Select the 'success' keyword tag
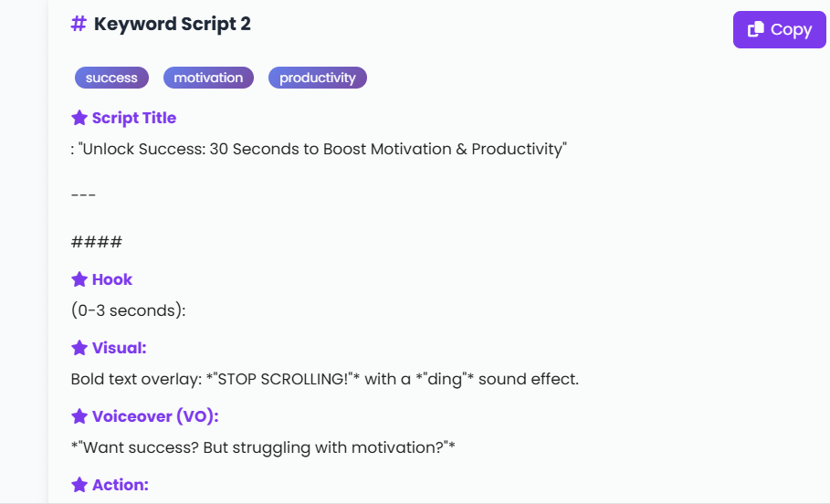This screenshot has width=830, height=504. coord(111,78)
